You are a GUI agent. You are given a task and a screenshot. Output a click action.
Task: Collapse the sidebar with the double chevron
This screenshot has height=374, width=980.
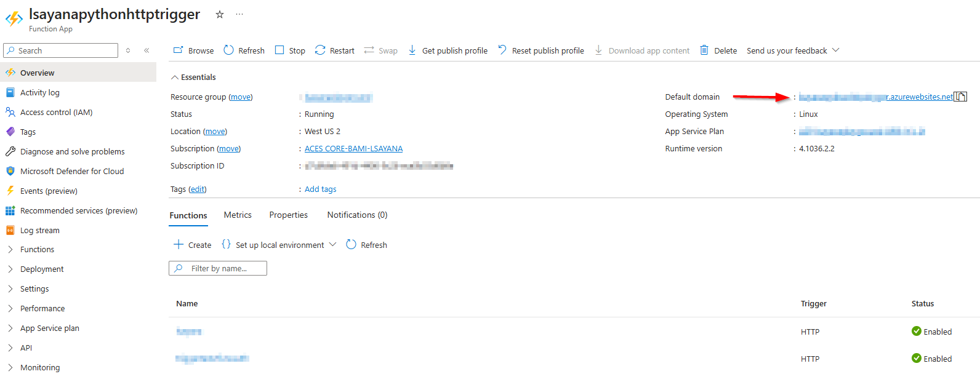[x=147, y=50]
